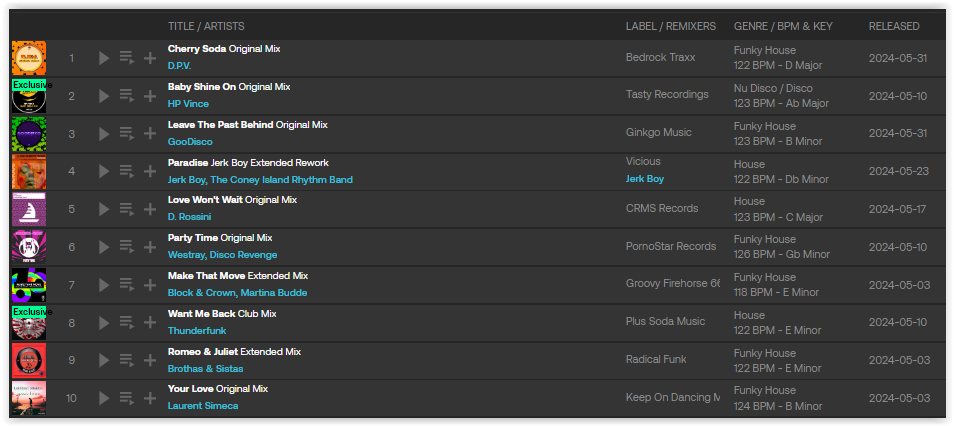Select the Nu Disco / Disco genre

(x=773, y=88)
